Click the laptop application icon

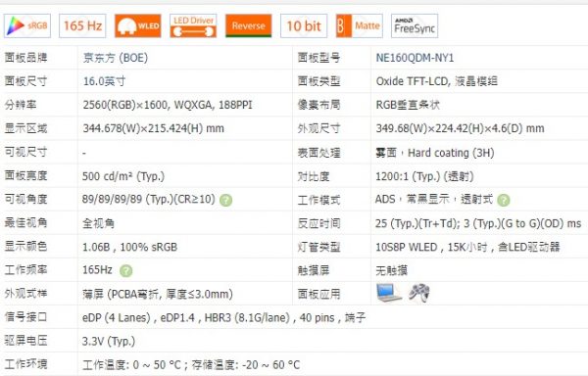(x=388, y=293)
